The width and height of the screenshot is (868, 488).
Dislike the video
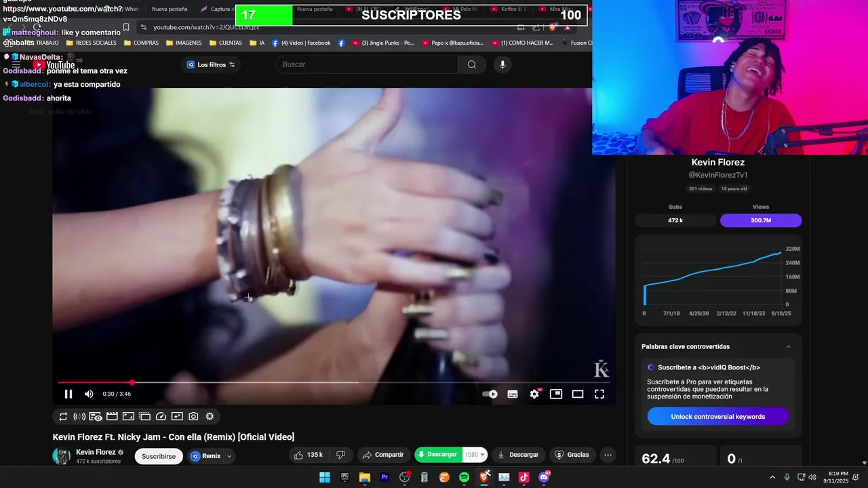[341, 455]
